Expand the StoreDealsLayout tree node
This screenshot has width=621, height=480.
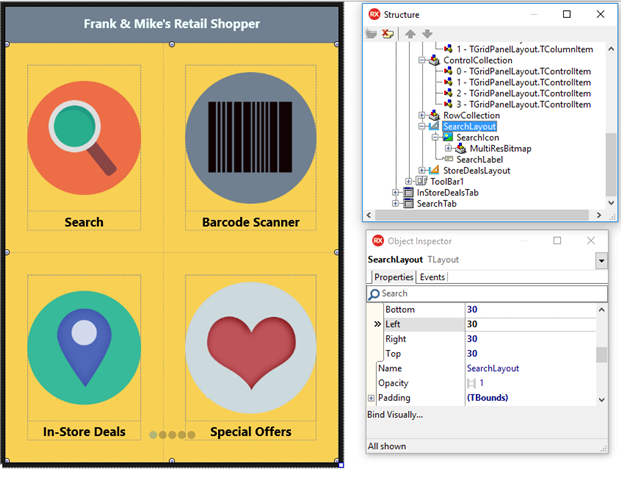click(x=422, y=170)
